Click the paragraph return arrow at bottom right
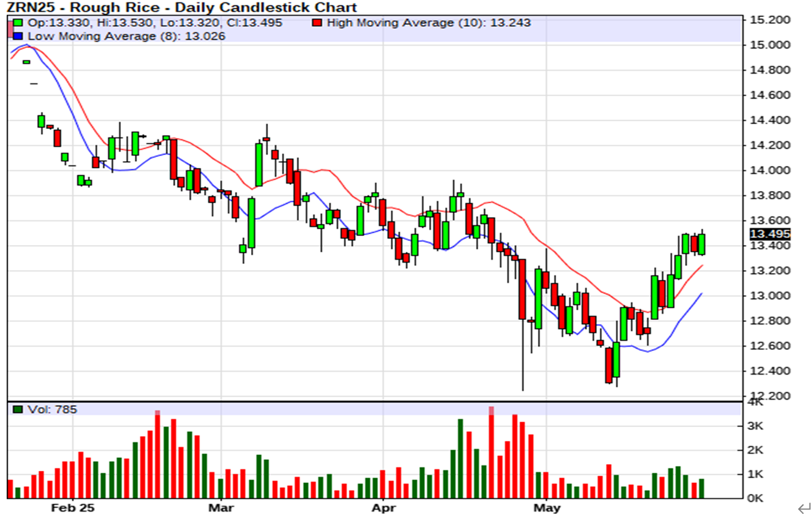Image resolution: width=812 pixels, height=514 pixels. coord(803,507)
